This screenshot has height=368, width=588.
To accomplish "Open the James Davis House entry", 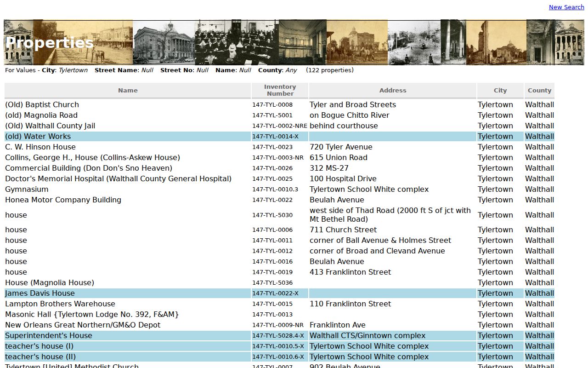I will click(x=40, y=293).
